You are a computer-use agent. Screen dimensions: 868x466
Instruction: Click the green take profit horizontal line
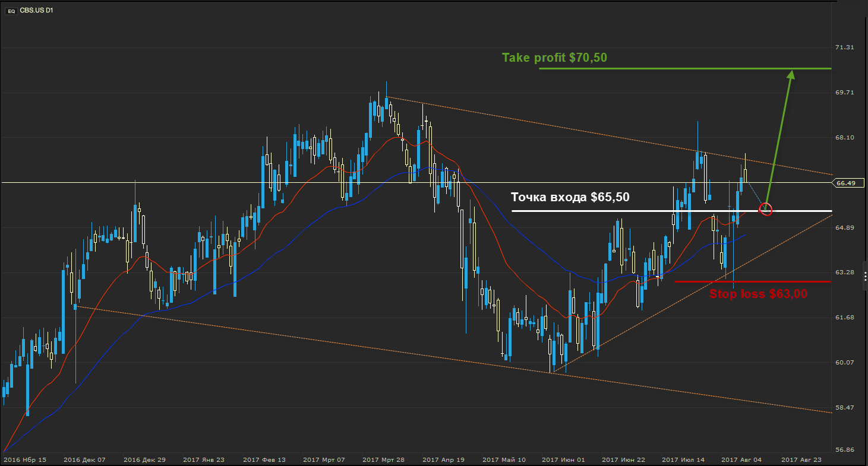tap(654, 69)
